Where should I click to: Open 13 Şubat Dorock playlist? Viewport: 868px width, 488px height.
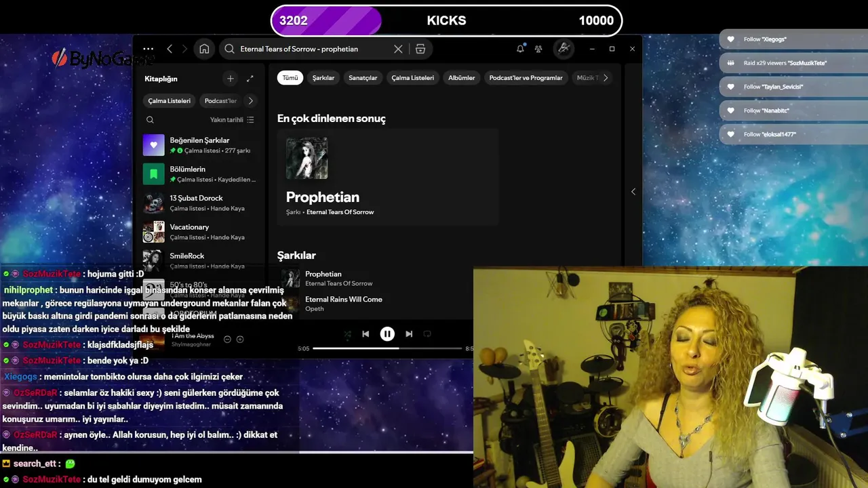coord(200,203)
